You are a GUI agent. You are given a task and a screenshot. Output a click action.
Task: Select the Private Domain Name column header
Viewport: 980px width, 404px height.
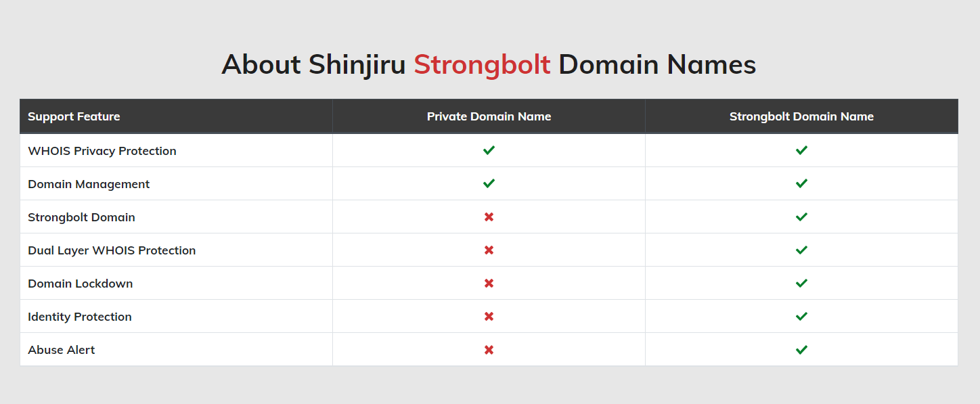point(489,116)
